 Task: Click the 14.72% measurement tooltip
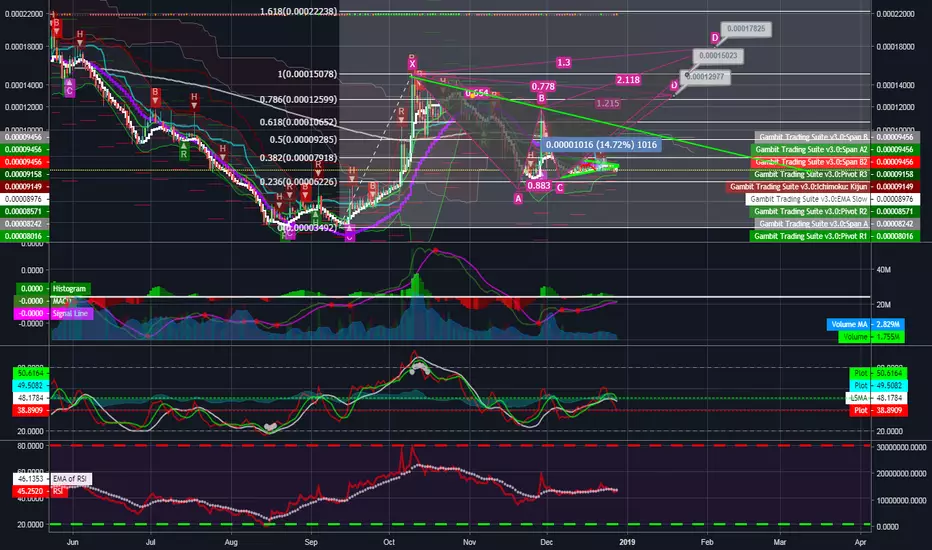(x=602, y=144)
